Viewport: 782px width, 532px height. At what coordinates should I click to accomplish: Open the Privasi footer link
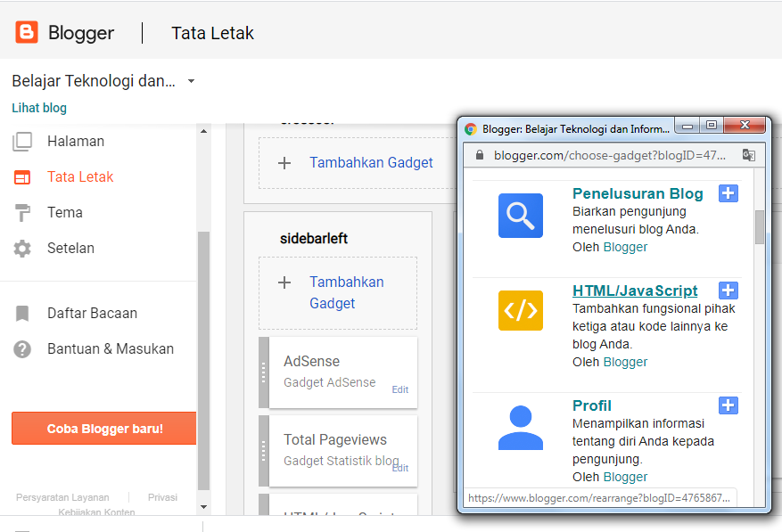[x=162, y=497]
